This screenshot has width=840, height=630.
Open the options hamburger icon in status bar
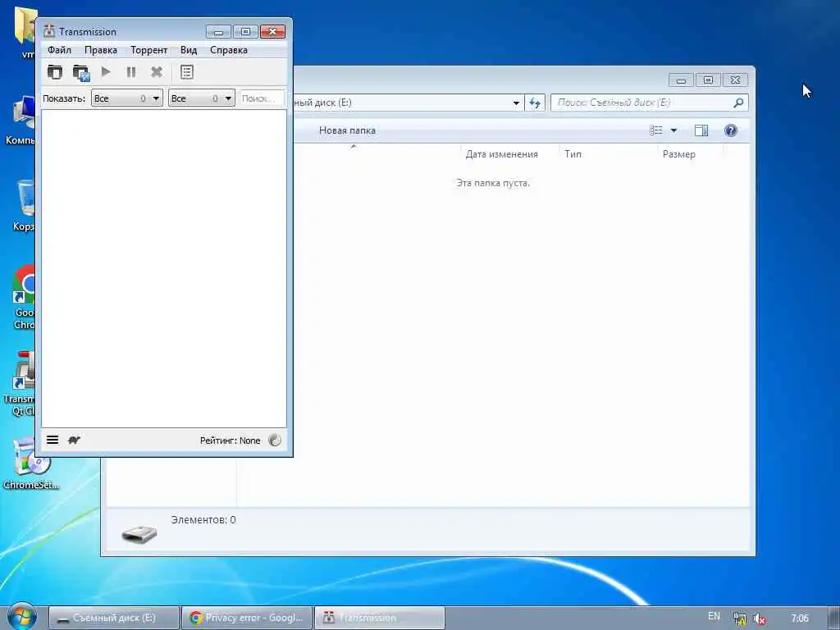pyautogui.click(x=52, y=440)
